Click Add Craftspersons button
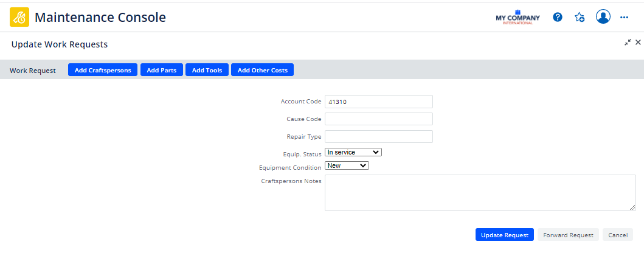644x264 pixels. coord(103,70)
